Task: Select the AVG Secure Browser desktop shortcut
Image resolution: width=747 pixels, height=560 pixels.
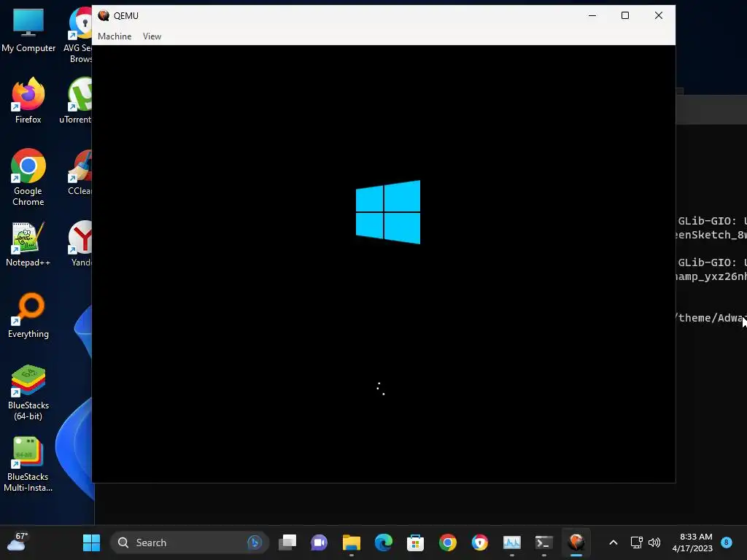Action: click(x=77, y=35)
